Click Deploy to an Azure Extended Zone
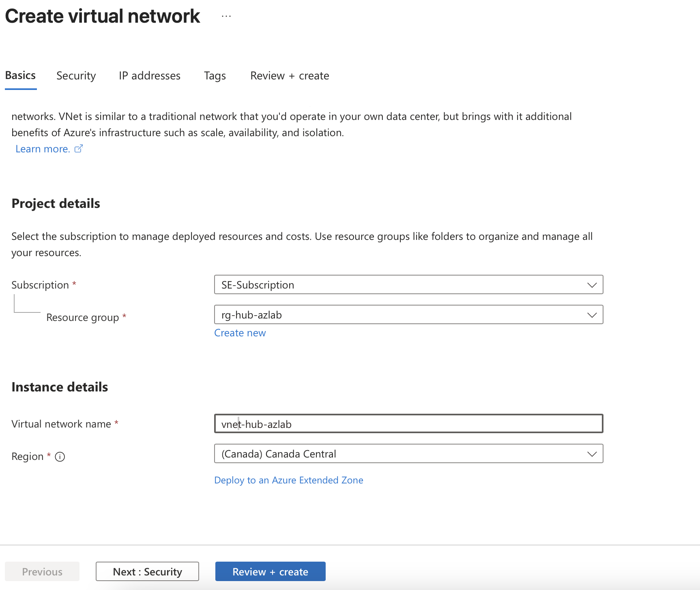 [x=289, y=480]
